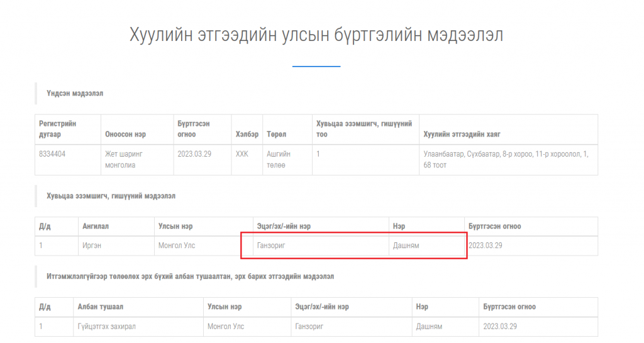Select the company name Жет шаринг монголиа

(x=124, y=159)
